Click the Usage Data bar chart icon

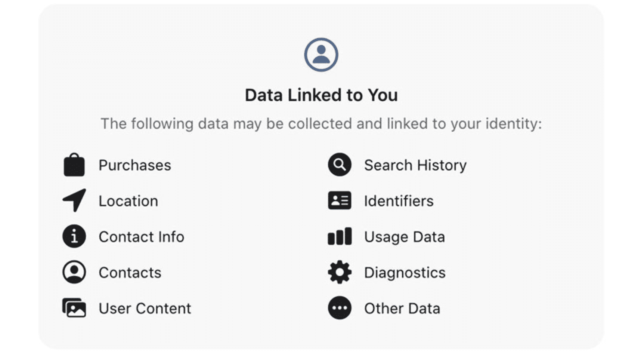coord(339,236)
